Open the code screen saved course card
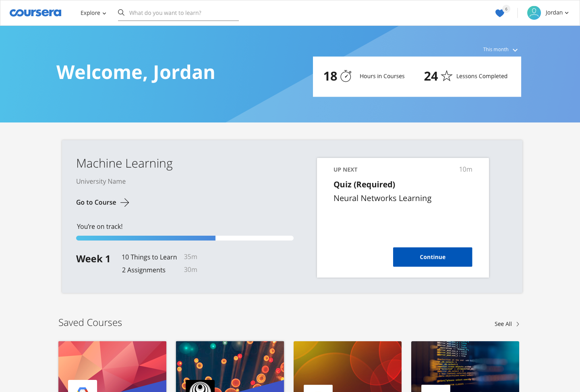The image size is (580, 392). click(465, 367)
